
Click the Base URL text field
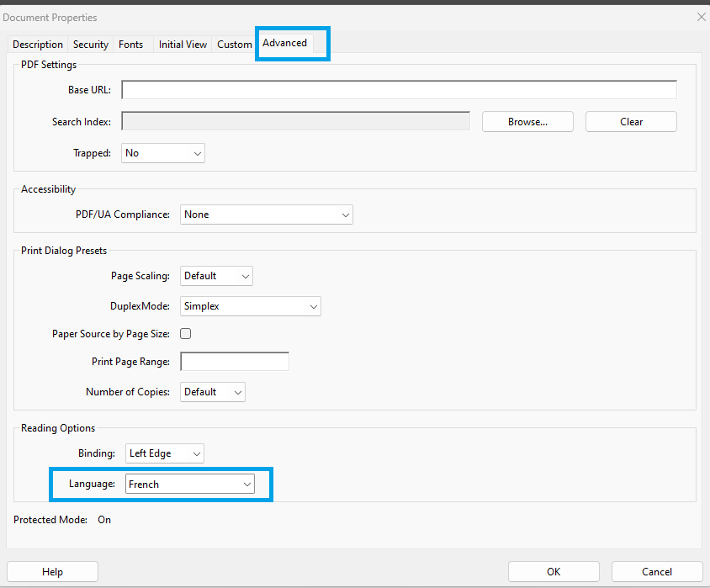399,90
